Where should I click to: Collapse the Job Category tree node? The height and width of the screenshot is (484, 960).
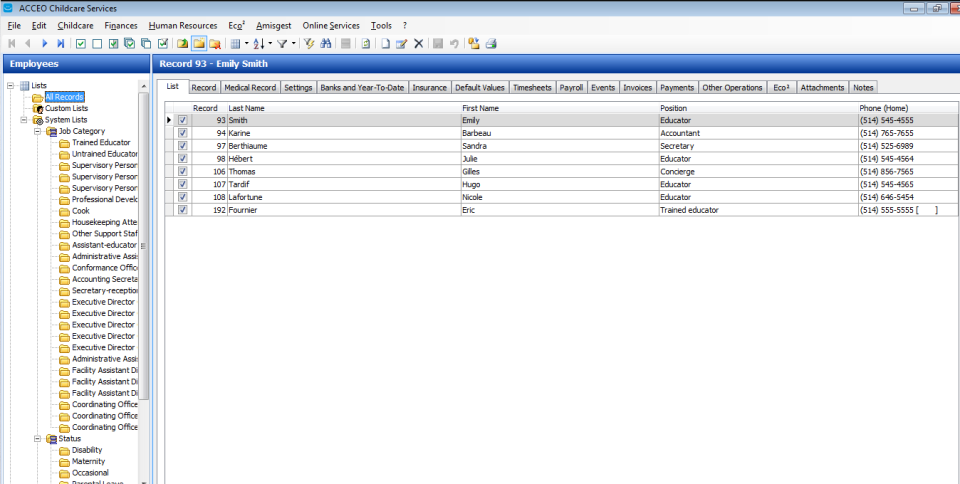37,131
